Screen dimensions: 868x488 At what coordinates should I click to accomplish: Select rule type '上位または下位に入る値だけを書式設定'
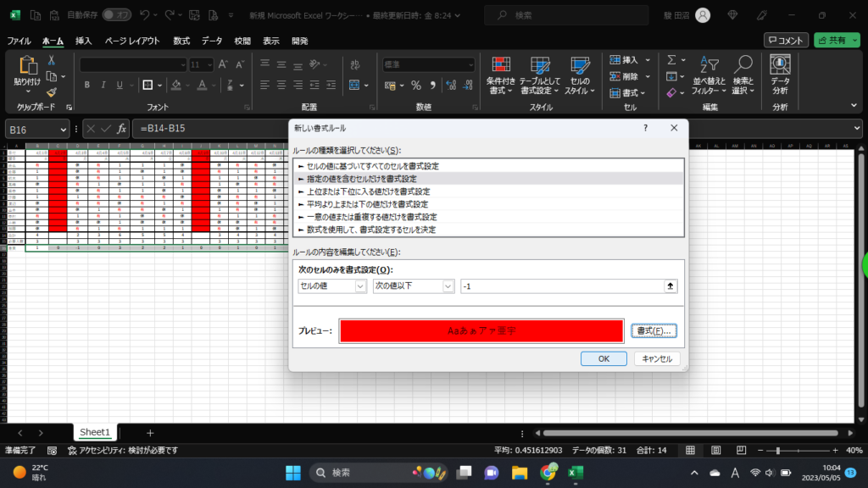pos(488,191)
